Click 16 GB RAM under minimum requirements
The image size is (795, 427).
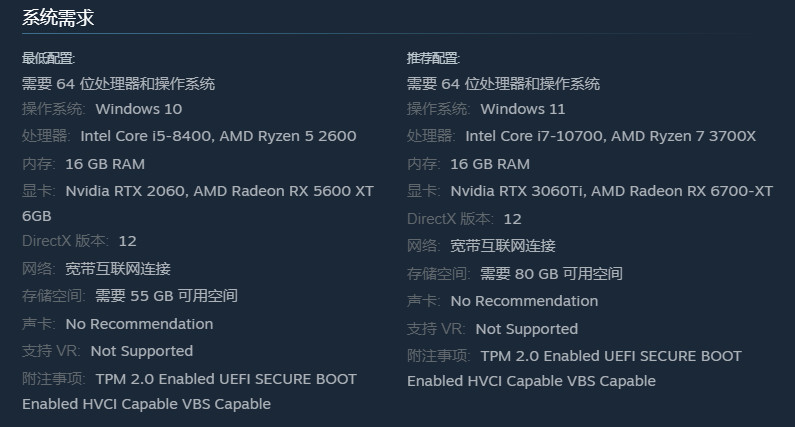pyautogui.click(x=105, y=164)
